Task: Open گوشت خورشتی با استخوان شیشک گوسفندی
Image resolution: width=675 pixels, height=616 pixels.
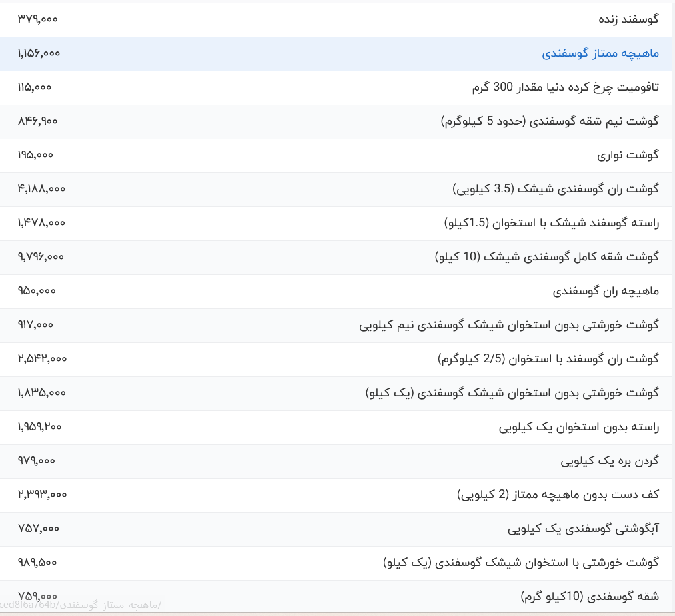Action: [521, 563]
